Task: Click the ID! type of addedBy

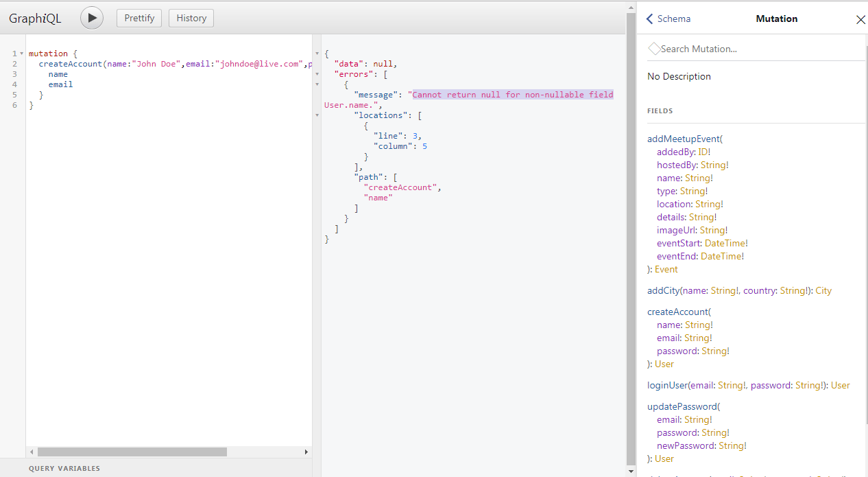Action: coord(706,152)
